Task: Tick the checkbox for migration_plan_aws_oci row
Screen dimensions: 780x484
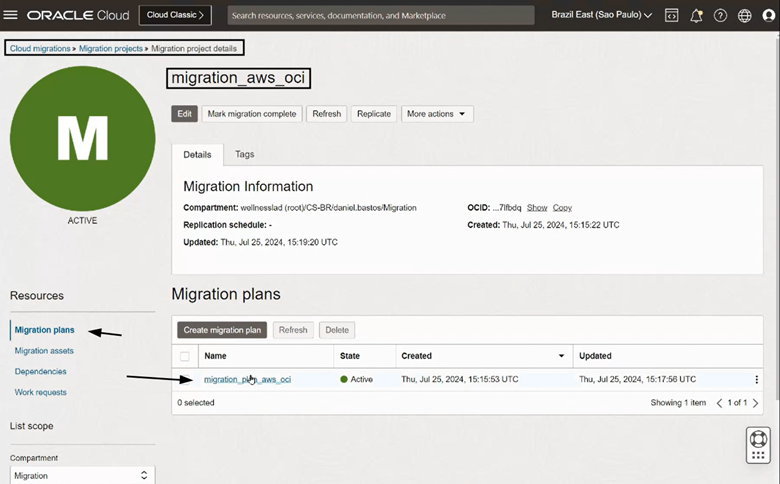Action: [185, 380]
